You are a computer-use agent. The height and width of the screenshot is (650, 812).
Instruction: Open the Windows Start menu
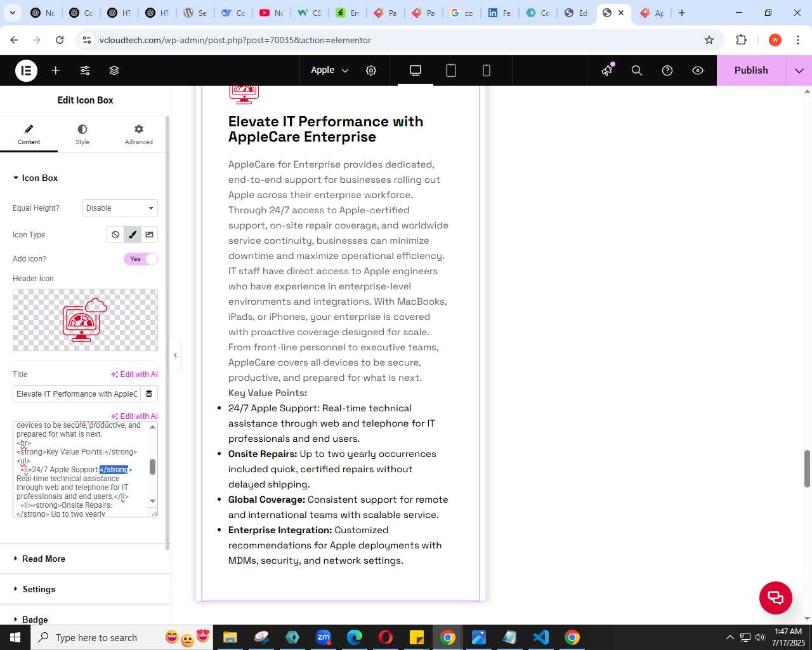(x=15, y=637)
